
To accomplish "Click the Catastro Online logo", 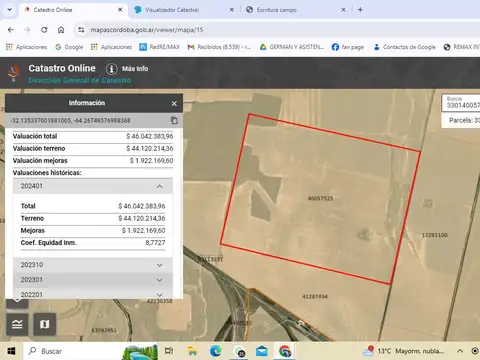I will click(14, 73).
